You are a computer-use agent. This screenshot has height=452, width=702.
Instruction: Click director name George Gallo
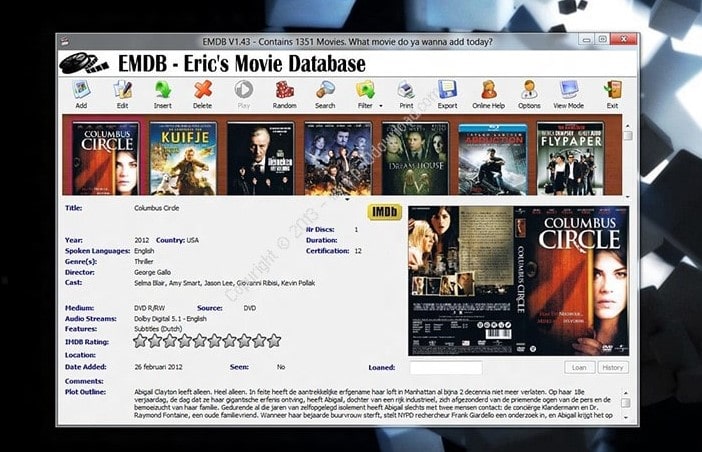[x=152, y=272]
